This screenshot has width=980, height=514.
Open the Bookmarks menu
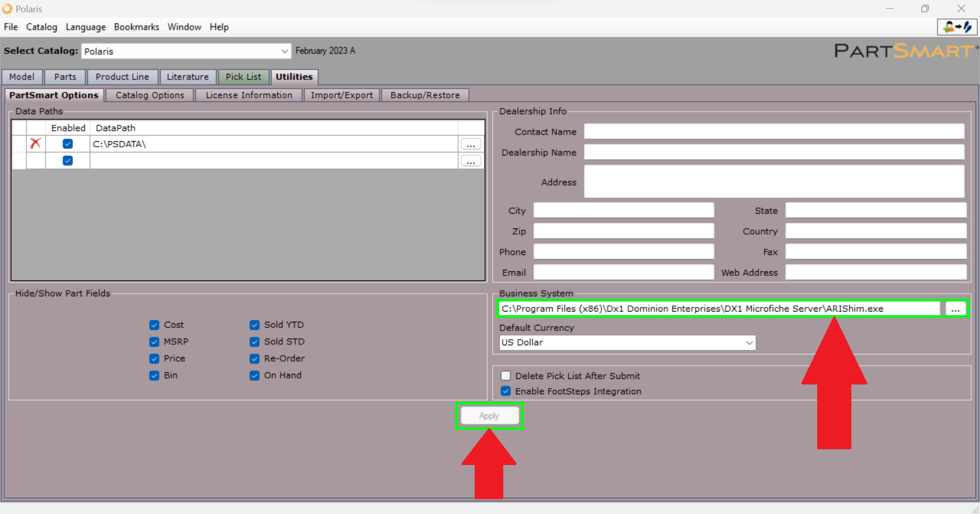point(136,27)
